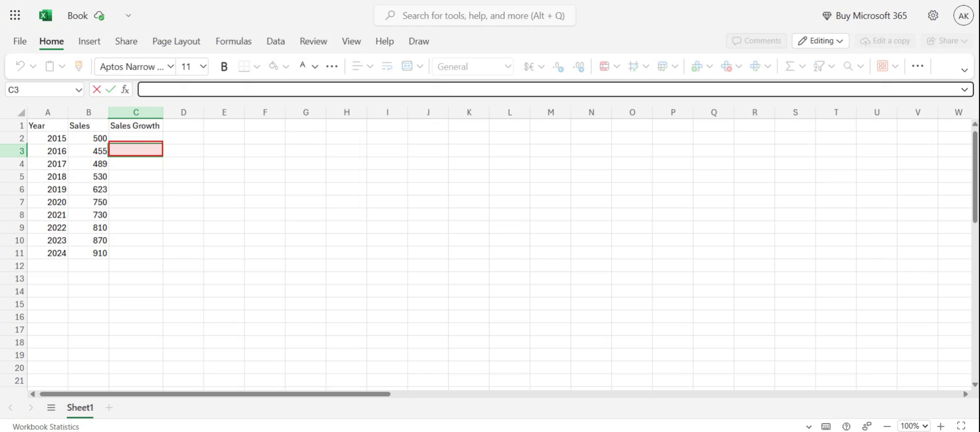Click the Increase Decimal icon
Screen dimensions: 980x432
coord(558,67)
